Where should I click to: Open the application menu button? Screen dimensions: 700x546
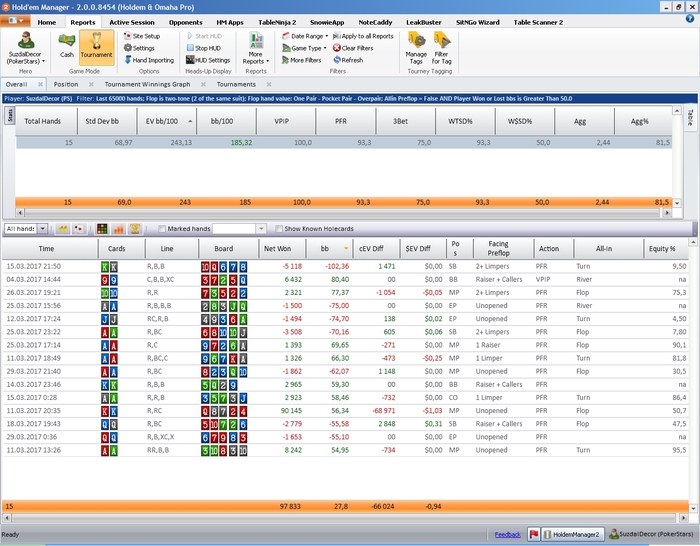(x=15, y=21)
